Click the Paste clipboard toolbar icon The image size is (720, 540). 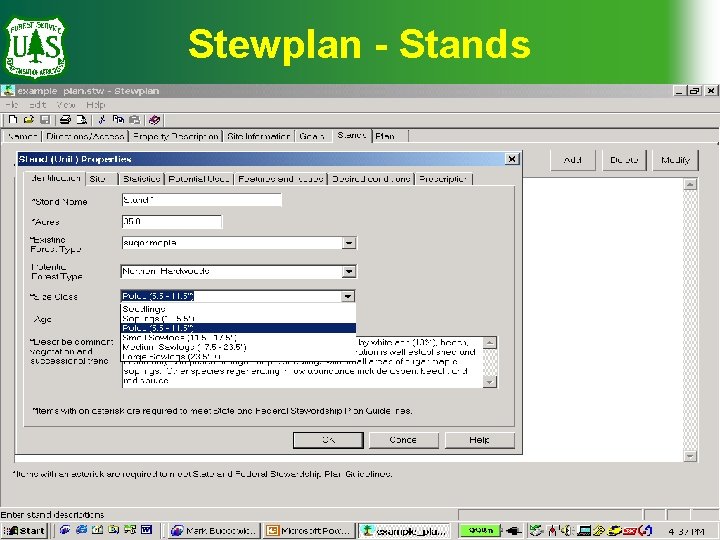point(134,120)
